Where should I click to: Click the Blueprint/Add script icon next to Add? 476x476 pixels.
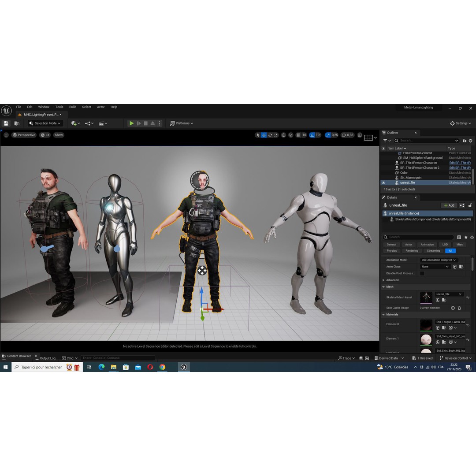pyautogui.click(x=462, y=205)
